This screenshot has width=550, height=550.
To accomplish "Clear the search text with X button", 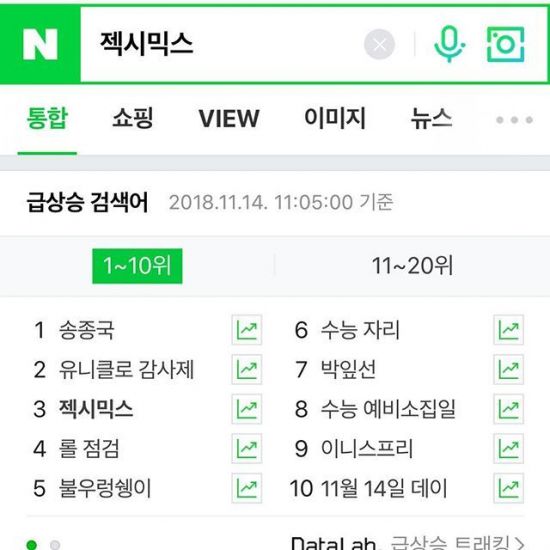I will 380,45.
